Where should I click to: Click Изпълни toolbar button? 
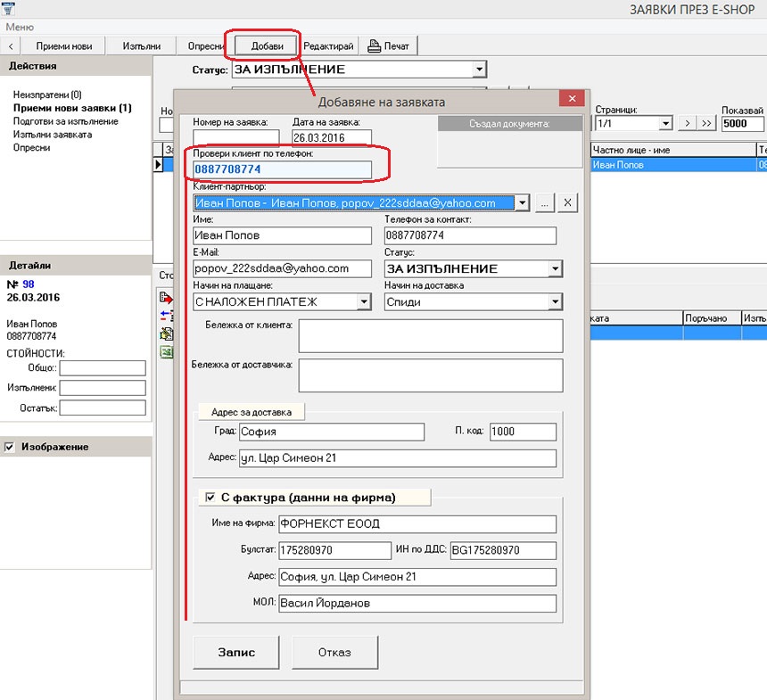point(142,46)
